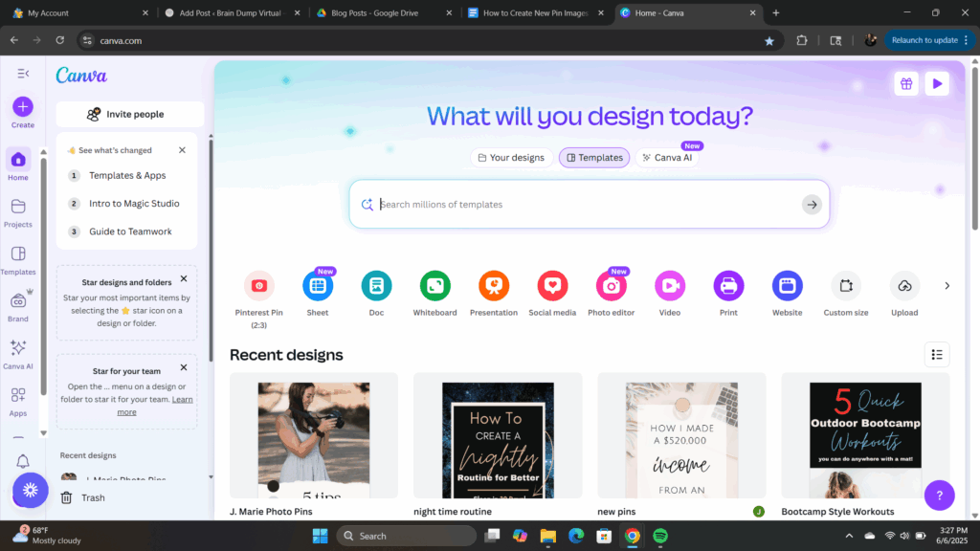Close the See what's changed panel

click(182, 150)
